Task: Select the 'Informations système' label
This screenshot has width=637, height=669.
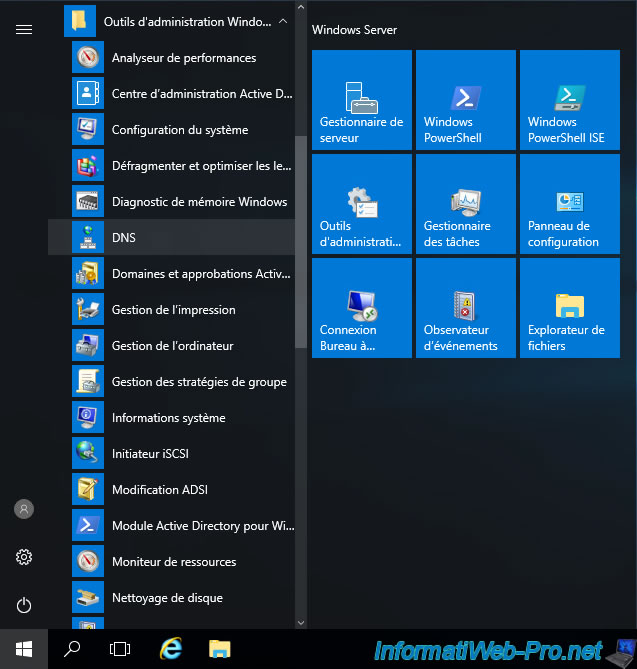Action: (x=169, y=418)
